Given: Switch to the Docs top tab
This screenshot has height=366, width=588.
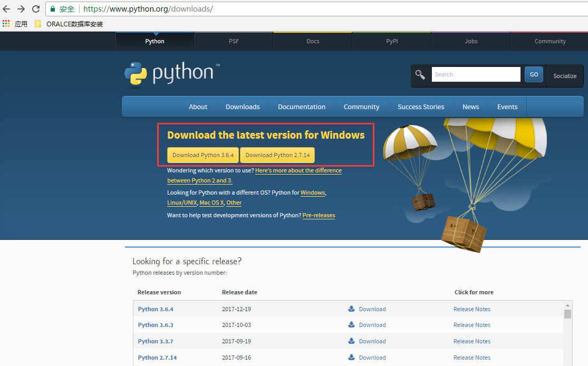Looking at the screenshot, I should pos(313,41).
